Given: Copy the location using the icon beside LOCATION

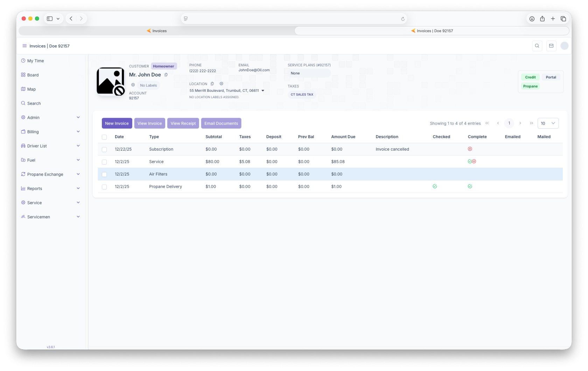Looking at the screenshot, I should (212, 84).
